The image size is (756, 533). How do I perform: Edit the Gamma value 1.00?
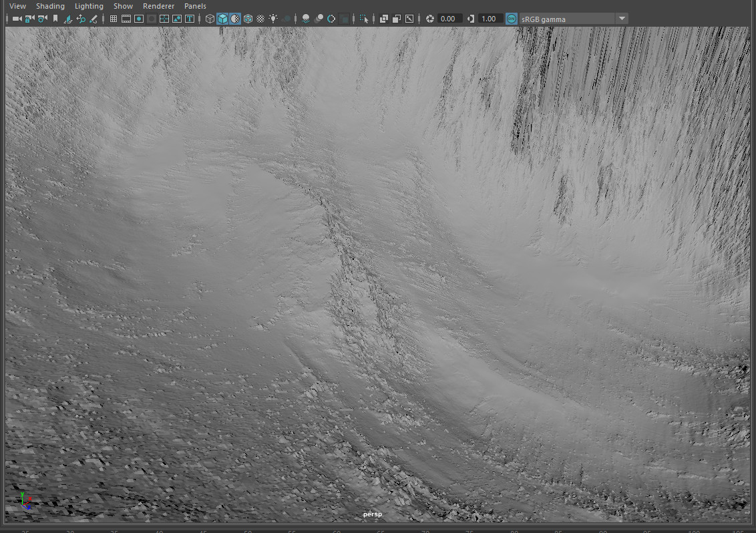(490, 19)
